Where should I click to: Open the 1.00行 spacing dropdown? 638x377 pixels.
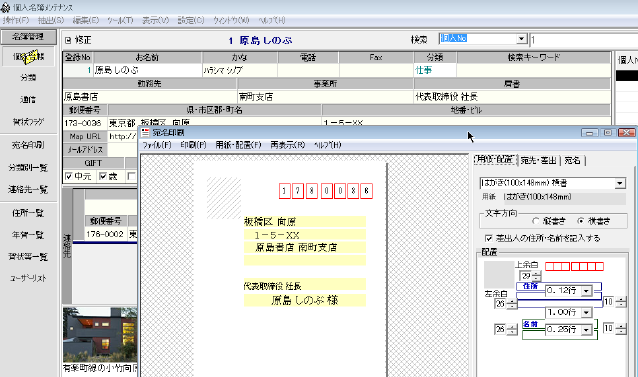click(586, 312)
